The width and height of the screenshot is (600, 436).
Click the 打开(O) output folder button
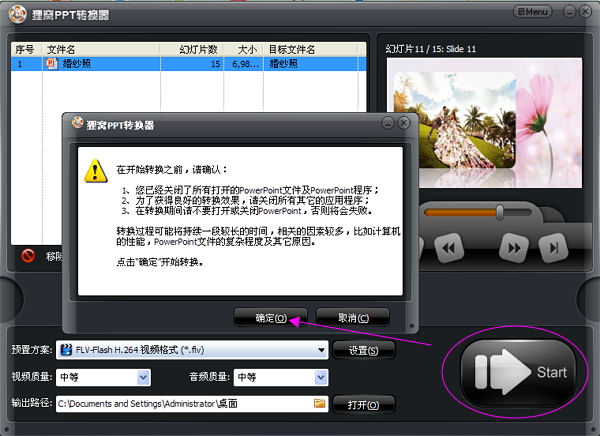pos(363,405)
